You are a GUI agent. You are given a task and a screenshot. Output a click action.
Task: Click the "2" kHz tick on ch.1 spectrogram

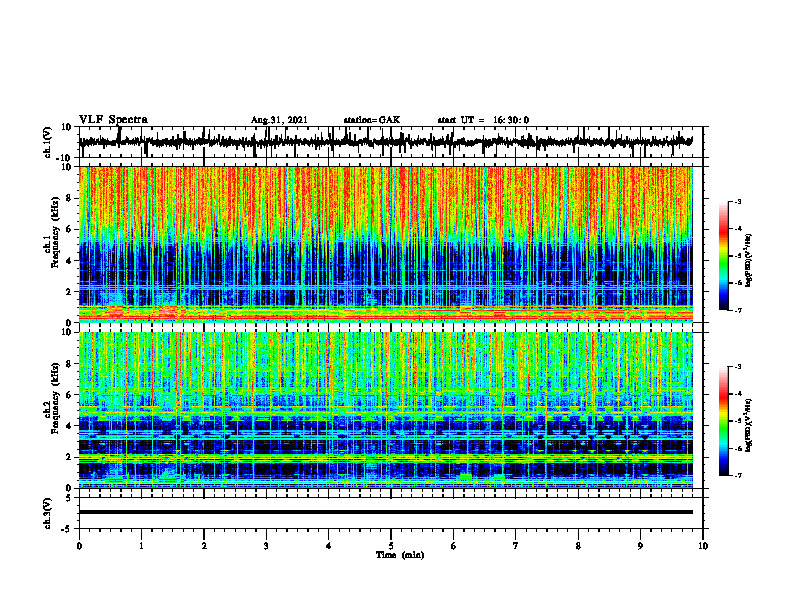click(69, 292)
